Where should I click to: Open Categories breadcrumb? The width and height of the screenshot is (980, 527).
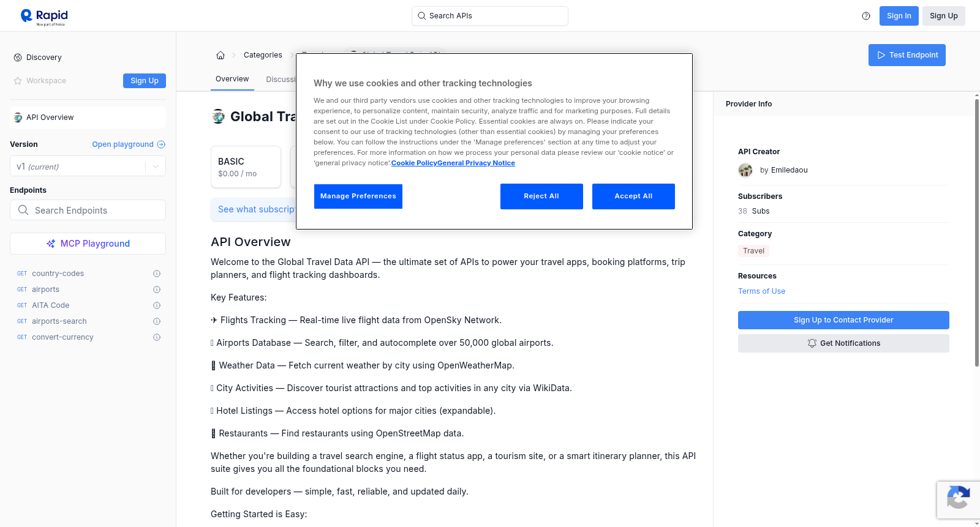click(263, 55)
